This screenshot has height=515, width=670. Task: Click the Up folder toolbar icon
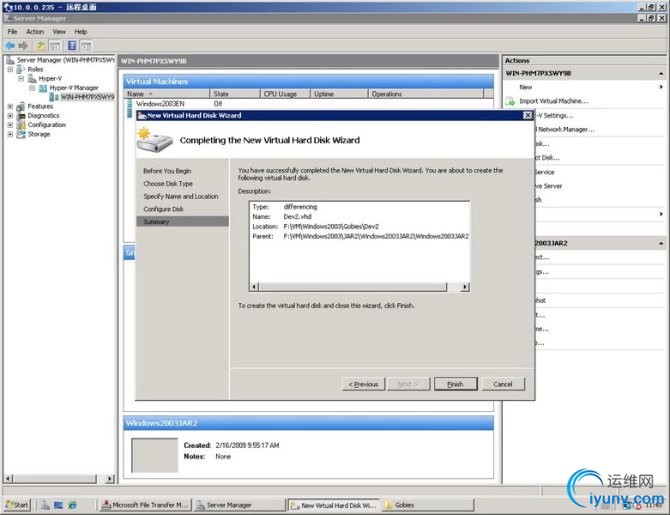click(40, 45)
